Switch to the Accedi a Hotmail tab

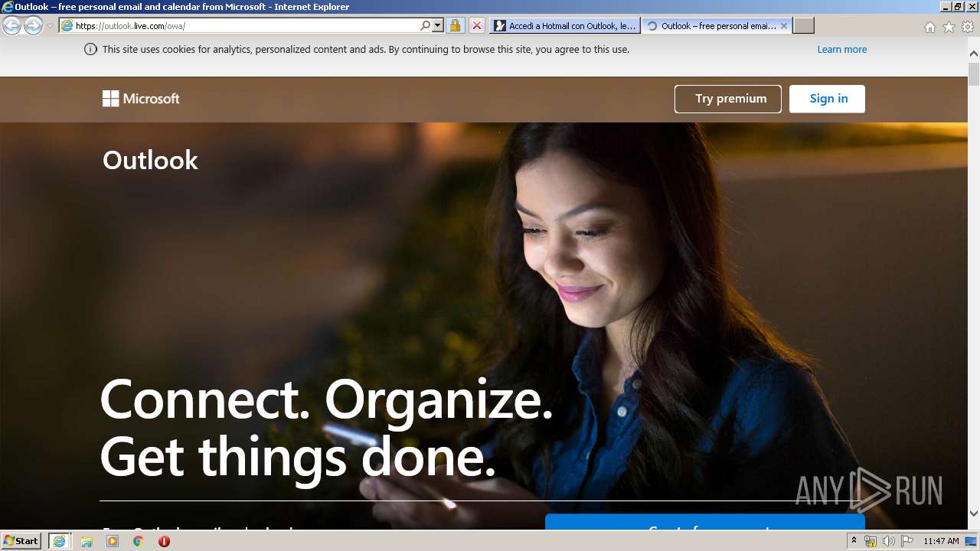coord(565,26)
